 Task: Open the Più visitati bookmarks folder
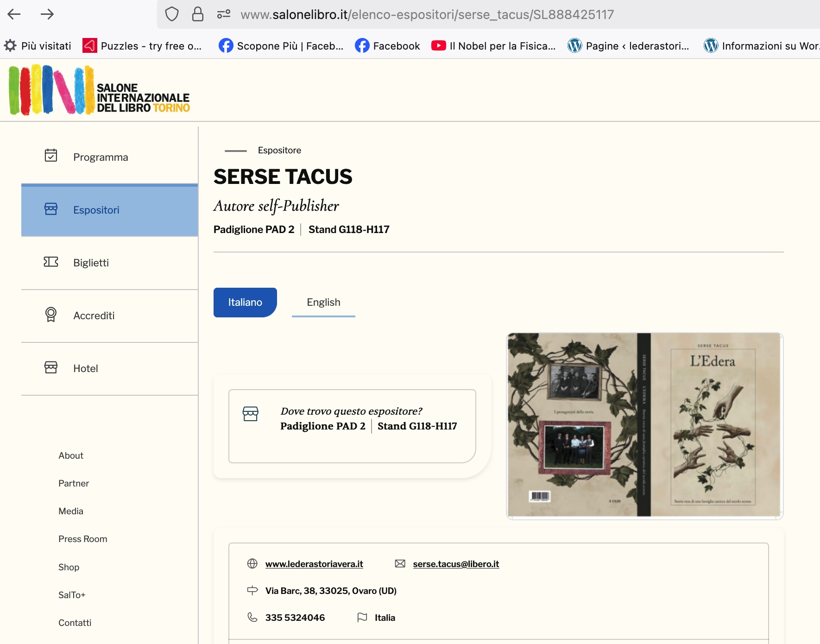[x=38, y=46]
